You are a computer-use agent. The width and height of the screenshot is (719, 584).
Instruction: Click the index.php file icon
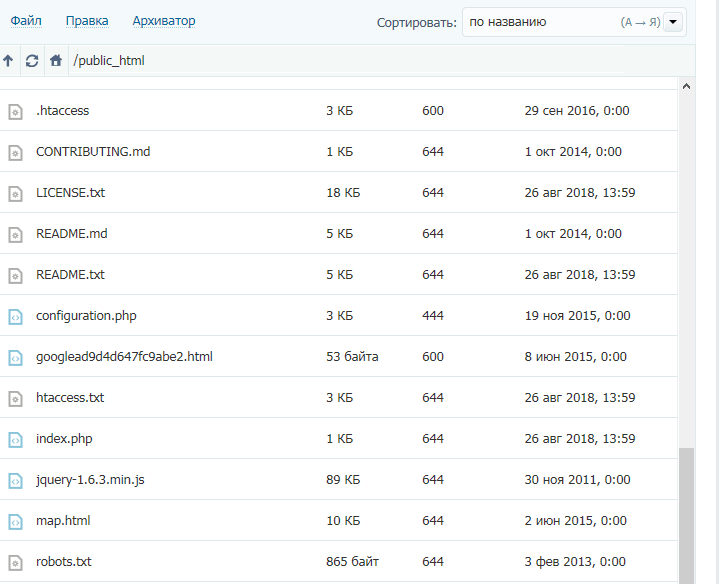click(15, 439)
